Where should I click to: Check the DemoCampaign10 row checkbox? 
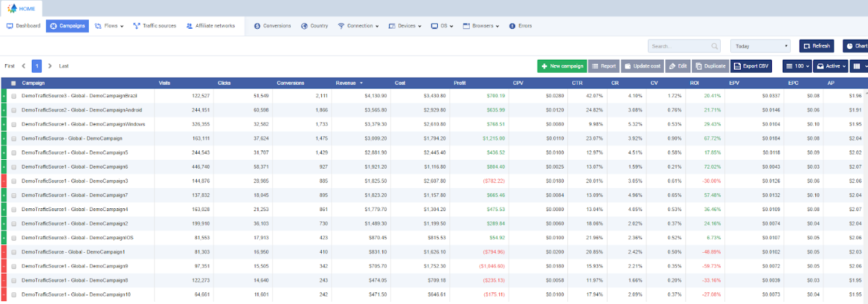point(14,295)
